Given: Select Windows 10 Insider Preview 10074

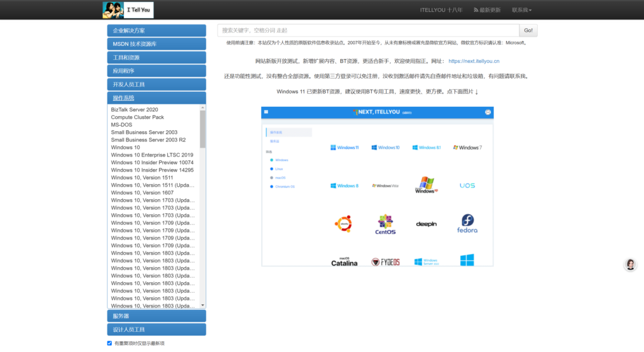Looking at the screenshot, I should (x=152, y=162).
